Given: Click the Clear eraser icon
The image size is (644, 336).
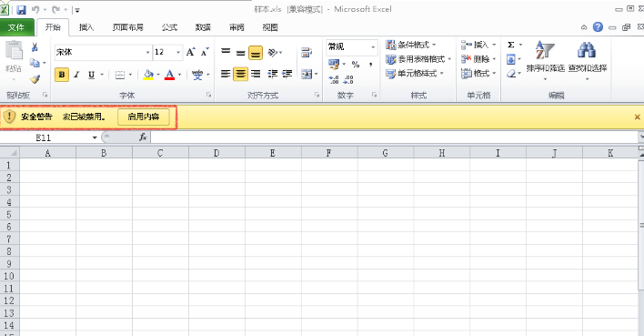Looking at the screenshot, I should point(511,74).
